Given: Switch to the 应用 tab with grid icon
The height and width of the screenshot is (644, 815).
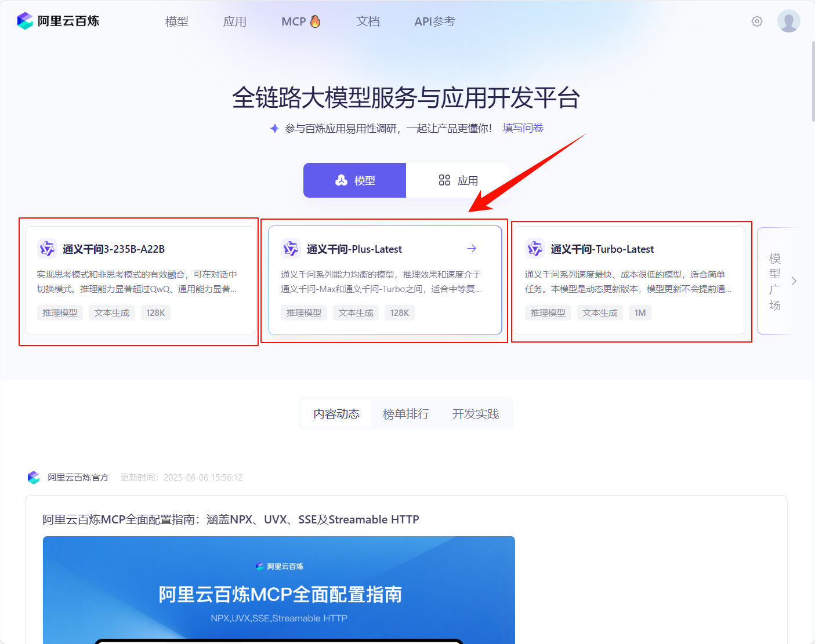Looking at the screenshot, I should (x=458, y=180).
